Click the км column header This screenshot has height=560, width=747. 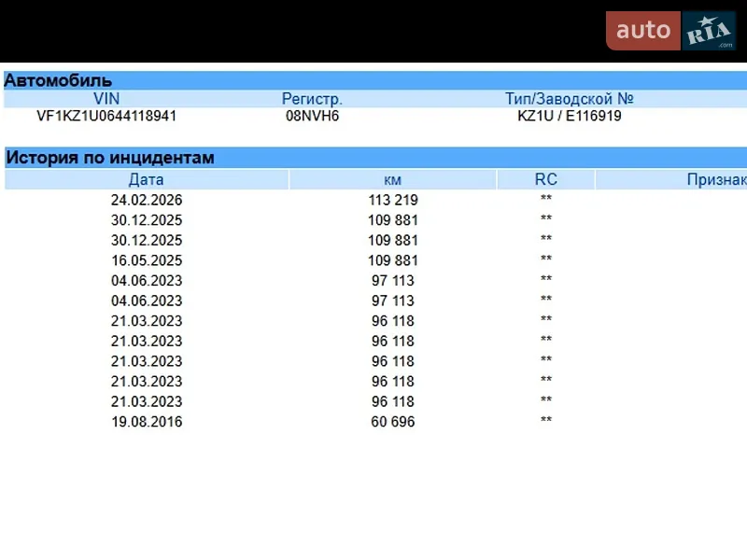click(392, 179)
